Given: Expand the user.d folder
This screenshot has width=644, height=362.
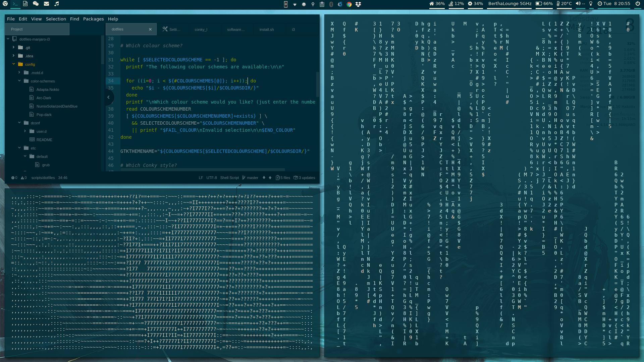Looking at the screenshot, I should coord(25,131).
